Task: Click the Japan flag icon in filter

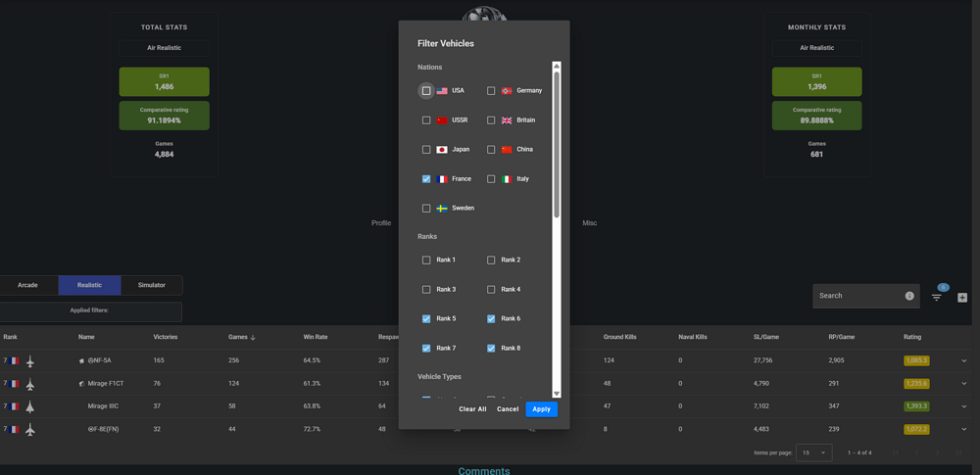Action: tap(442, 150)
